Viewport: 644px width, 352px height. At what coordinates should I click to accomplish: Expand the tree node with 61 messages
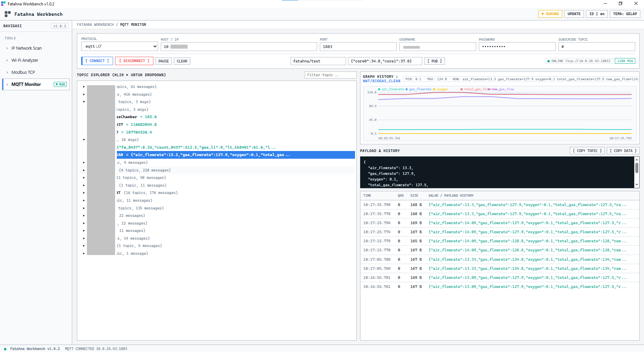[84, 87]
